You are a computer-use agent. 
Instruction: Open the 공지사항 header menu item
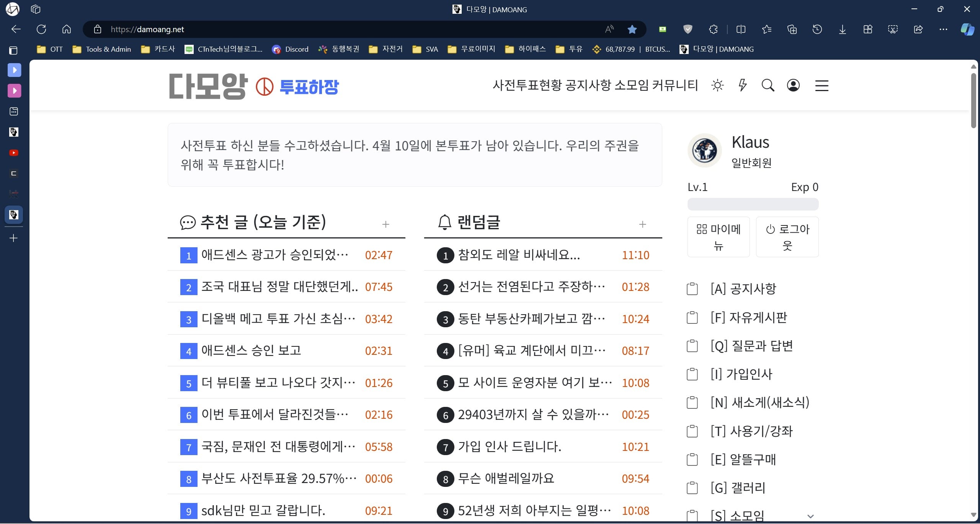point(588,85)
